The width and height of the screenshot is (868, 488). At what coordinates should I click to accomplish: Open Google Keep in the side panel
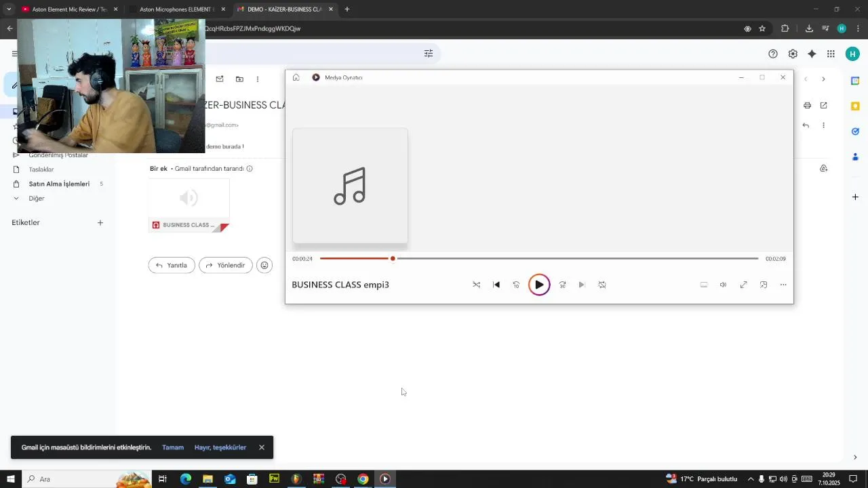tap(855, 106)
